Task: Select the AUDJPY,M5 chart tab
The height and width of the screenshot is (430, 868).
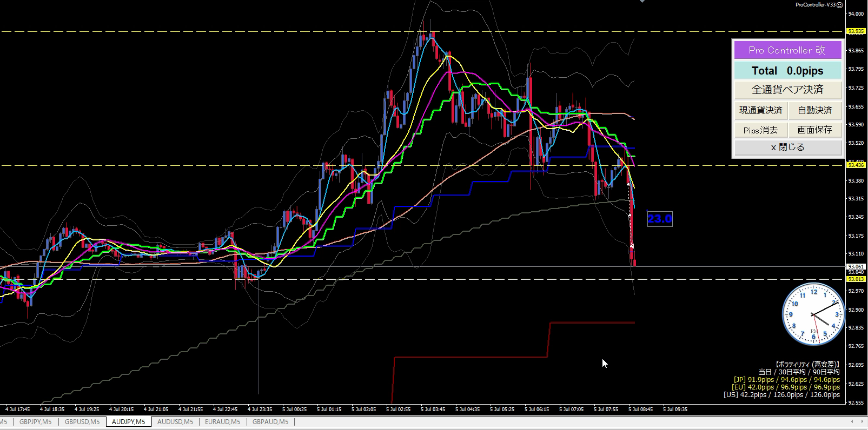Action: pos(128,422)
